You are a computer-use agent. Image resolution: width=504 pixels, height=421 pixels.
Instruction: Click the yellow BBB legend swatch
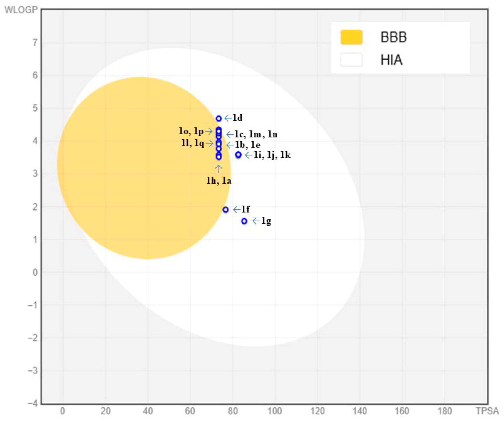(x=351, y=37)
